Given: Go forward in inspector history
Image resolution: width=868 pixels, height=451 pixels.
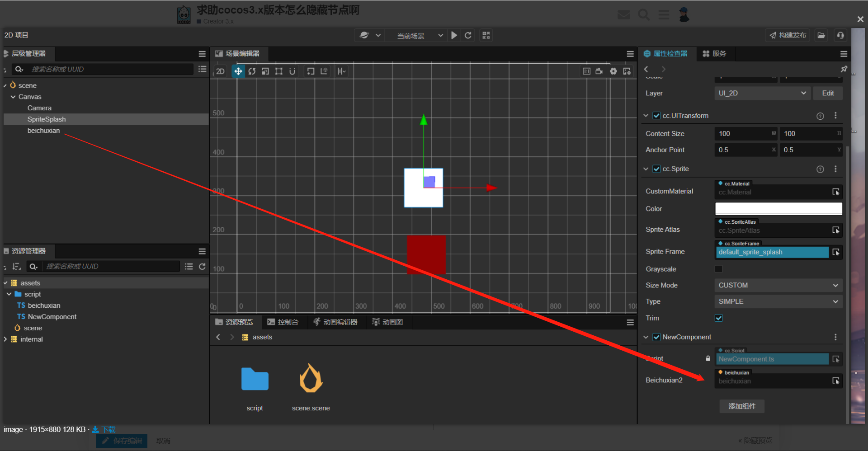Looking at the screenshot, I should tap(663, 69).
